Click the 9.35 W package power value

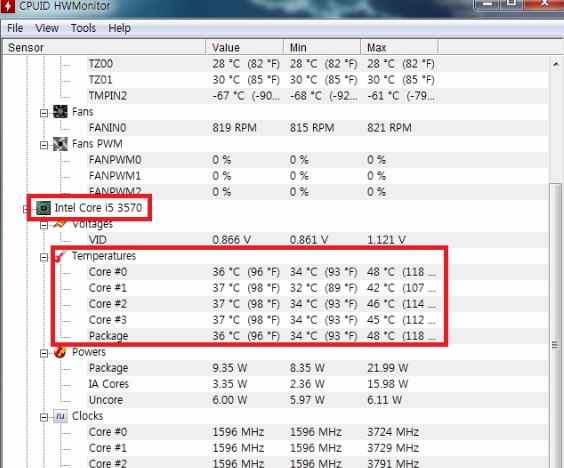(229, 368)
